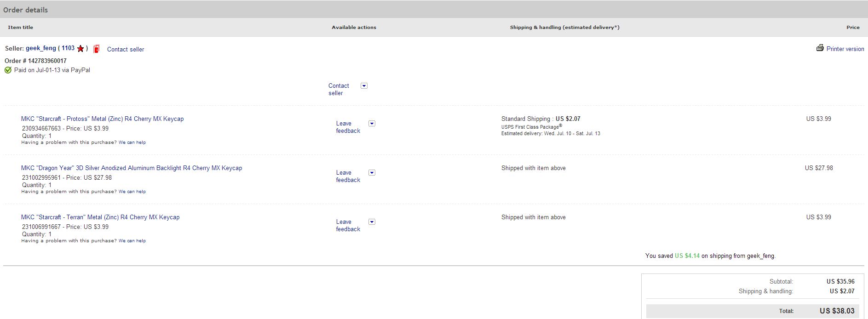
Task: Leave feedback for the Dragon Year keycap
Action: point(348,176)
